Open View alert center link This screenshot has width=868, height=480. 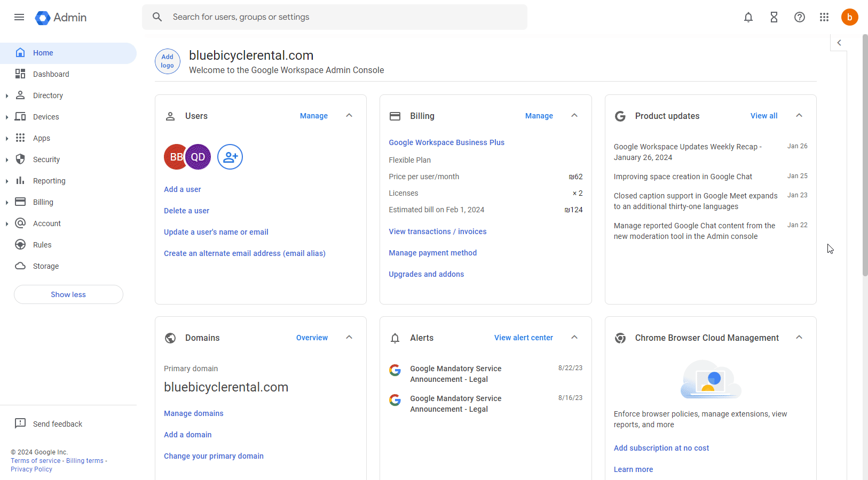pos(524,338)
